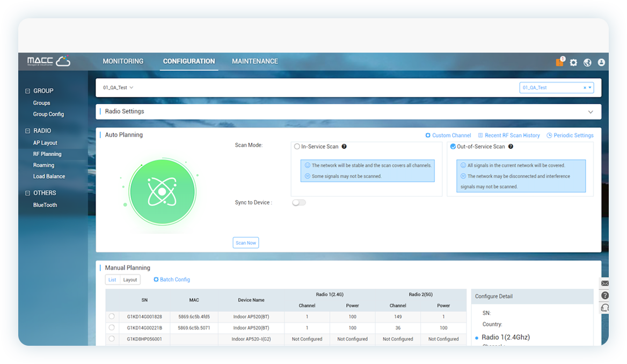Click the In-Service Scan help icon
The image size is (627, 364).
(x=344, y=147)
